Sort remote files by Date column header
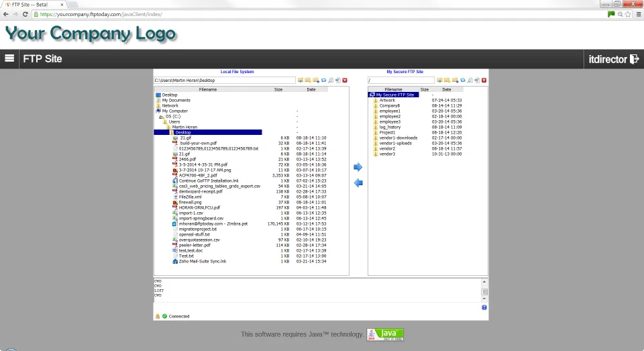 447,89
